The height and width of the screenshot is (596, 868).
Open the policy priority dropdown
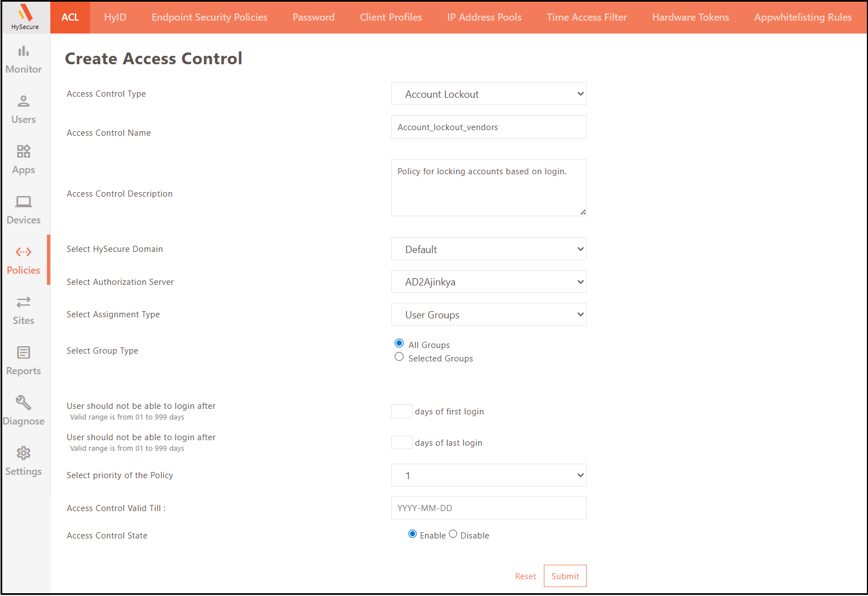(x=488, y=475)
